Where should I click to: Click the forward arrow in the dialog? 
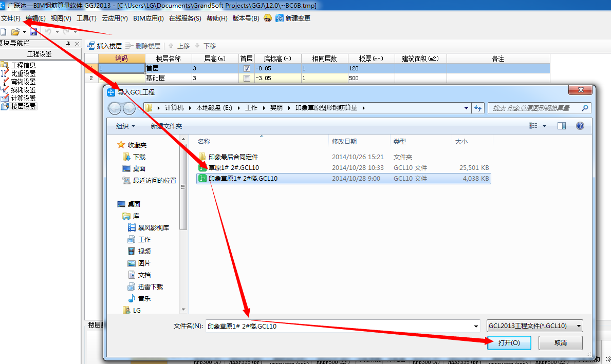129,108
